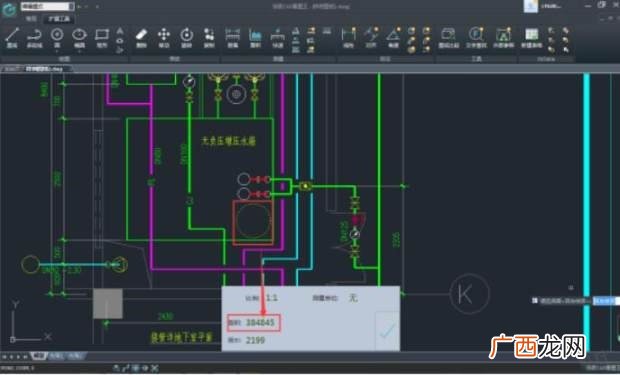The image size is (620, 375).
Task: Open the linear dimension annotation tool
Action: pyautogui.click(x=348, y=38)
